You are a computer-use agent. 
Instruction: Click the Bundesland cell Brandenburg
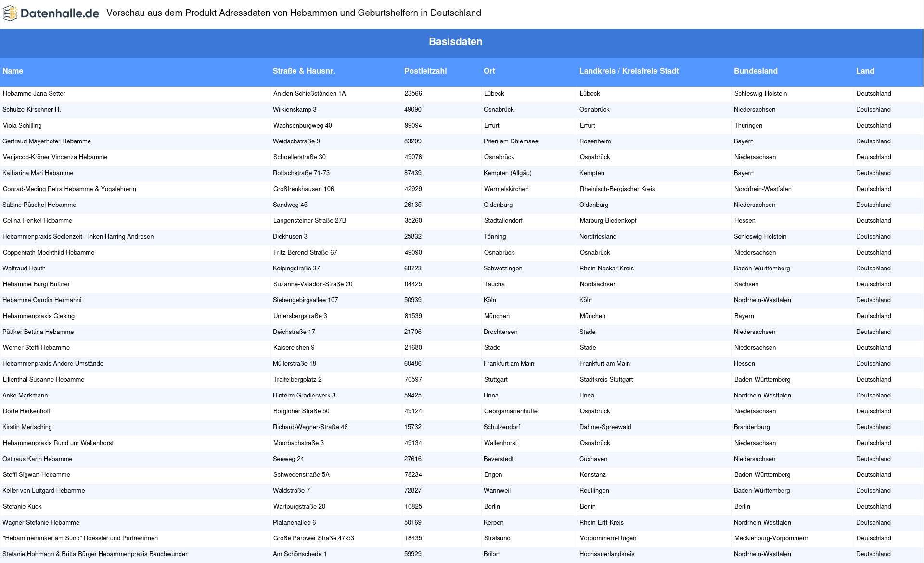[752, 427]
